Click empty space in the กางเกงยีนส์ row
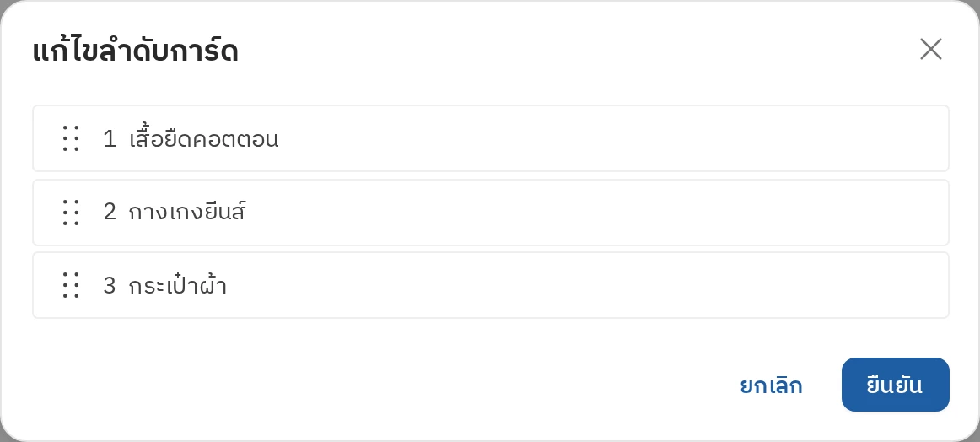980x442 pixels. click(x=594, y=212)
